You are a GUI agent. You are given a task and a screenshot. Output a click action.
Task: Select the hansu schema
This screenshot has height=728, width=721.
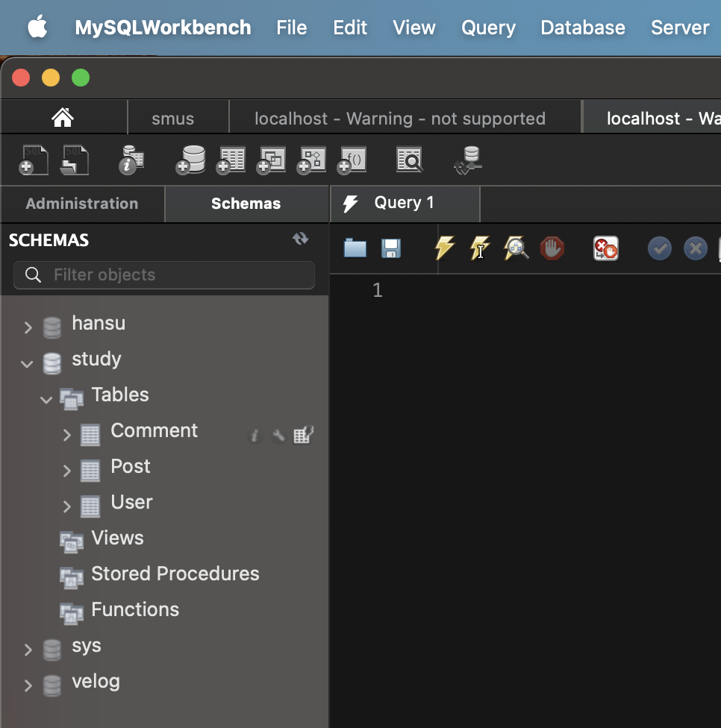click(x=99, y=323)
